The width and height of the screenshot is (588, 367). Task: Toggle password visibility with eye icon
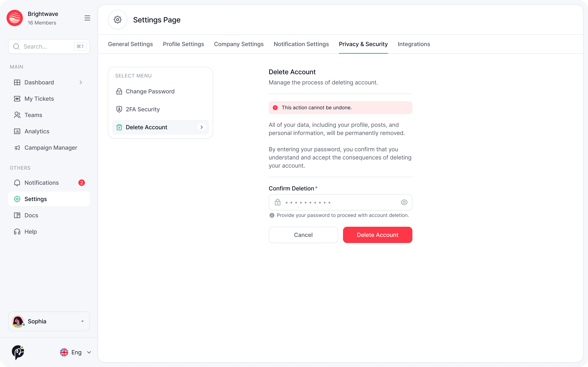coord(404,202)
